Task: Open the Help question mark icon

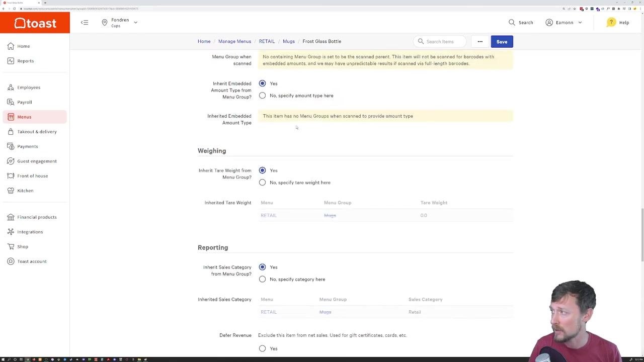Action: (611, 23)
